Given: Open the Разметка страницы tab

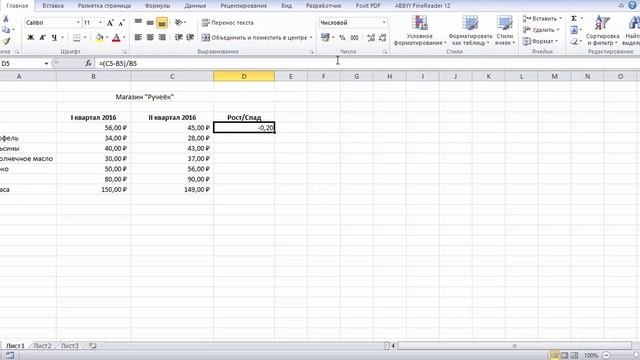Looking at the screenshot, I should [104, 6].
